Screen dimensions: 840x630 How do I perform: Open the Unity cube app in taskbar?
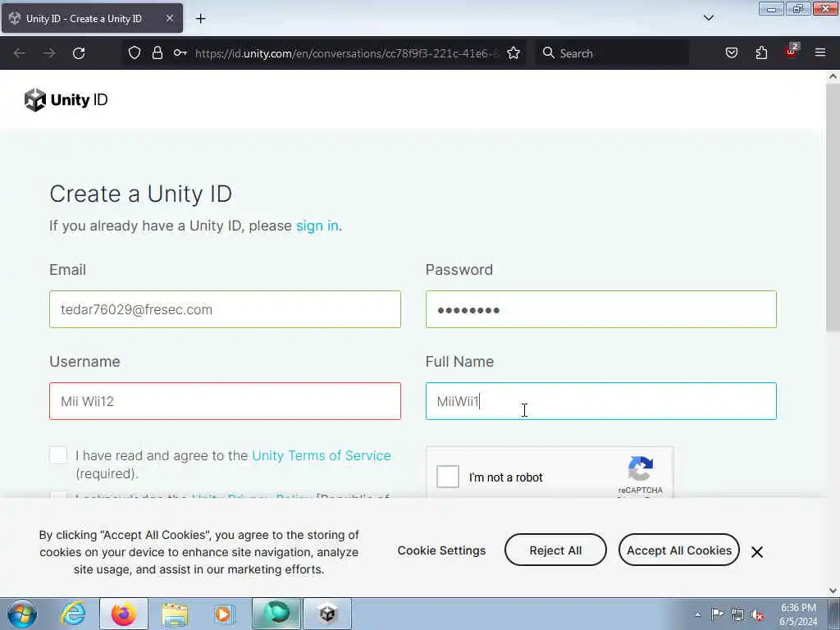pos(327,614)
